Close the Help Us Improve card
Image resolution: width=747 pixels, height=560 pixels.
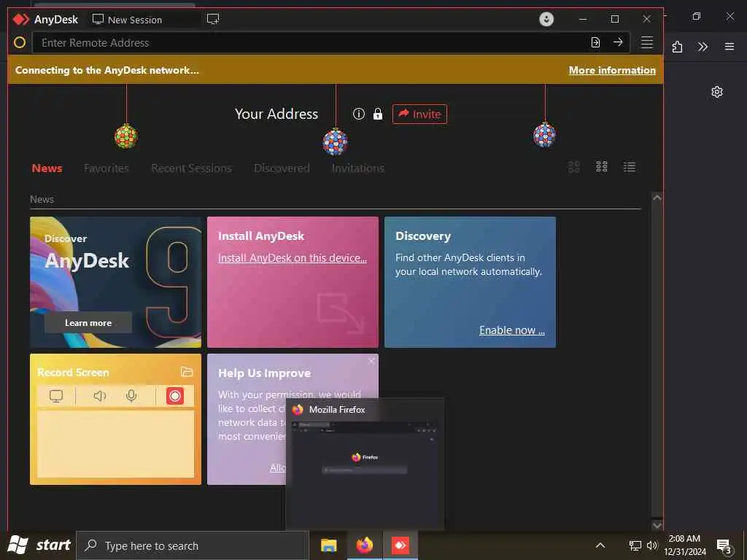[x=371, y=361]
